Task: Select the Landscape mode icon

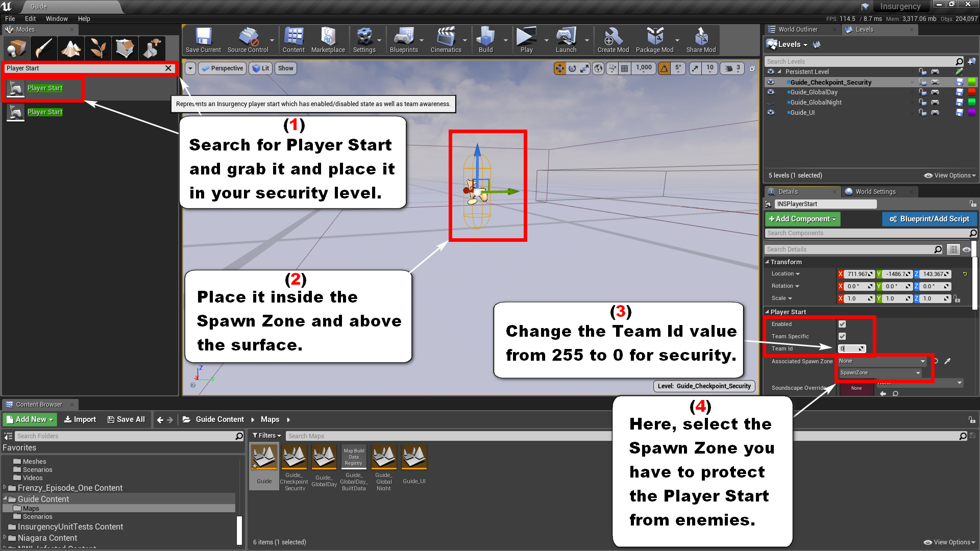Action: tap(70, 49)
